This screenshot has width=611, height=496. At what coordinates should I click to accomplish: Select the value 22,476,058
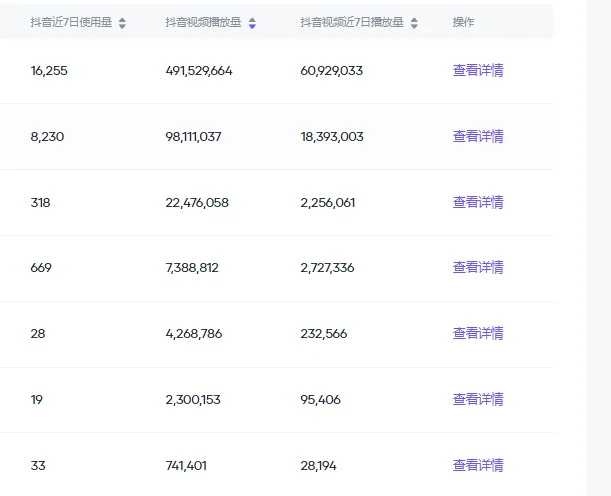[x=197, y=203]
